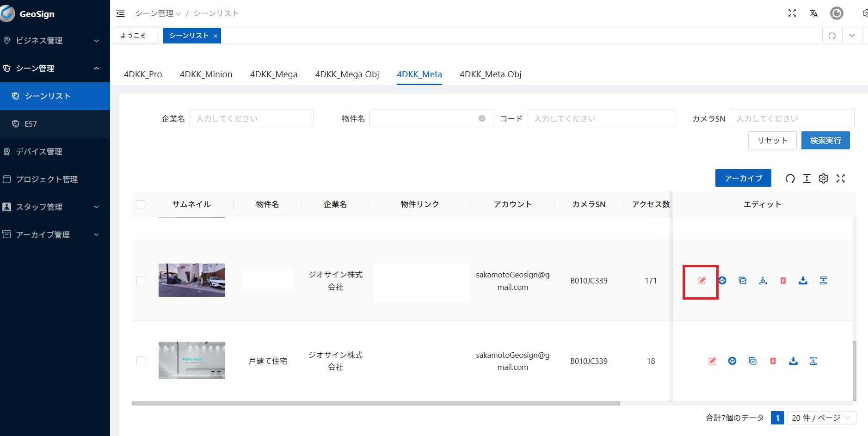Copy the 戸建て住宅 scene with duplicate icon
Image resolution: width=868 pixels, height=436 pixels.
752,361
